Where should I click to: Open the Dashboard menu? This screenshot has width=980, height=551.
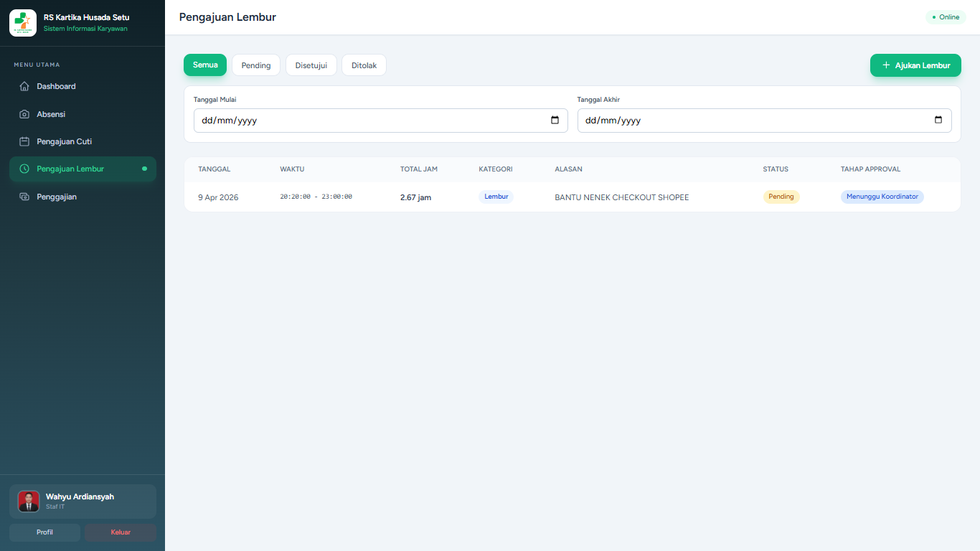tap(83, 86)
